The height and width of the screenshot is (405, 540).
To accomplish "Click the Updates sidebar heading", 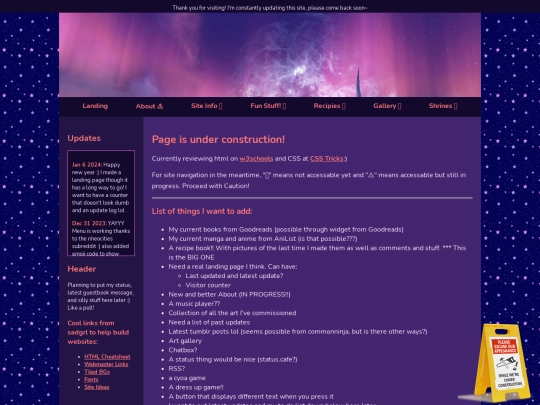I will click(x=84, y=138).
